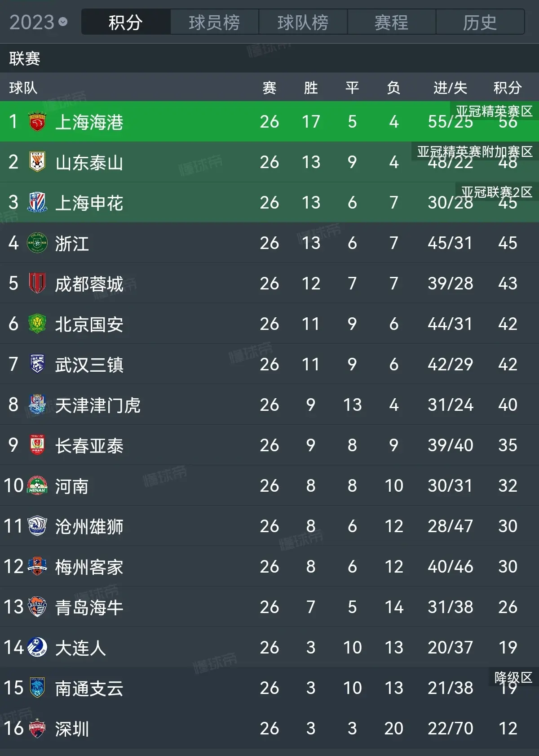Click the 北京国安 team logo

pyautogui.click(x=37, y=324)
